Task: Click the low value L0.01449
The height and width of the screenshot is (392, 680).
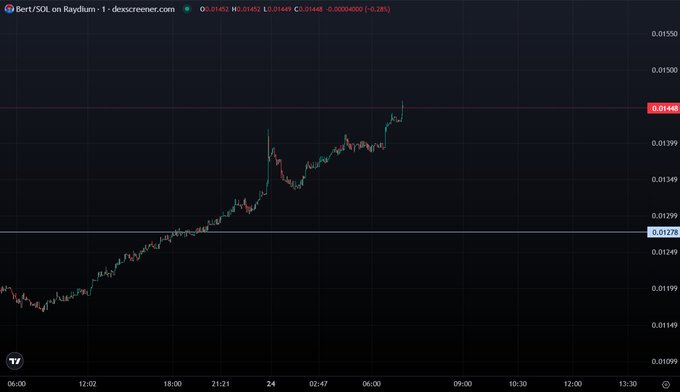Action: [x=277, y=9]
